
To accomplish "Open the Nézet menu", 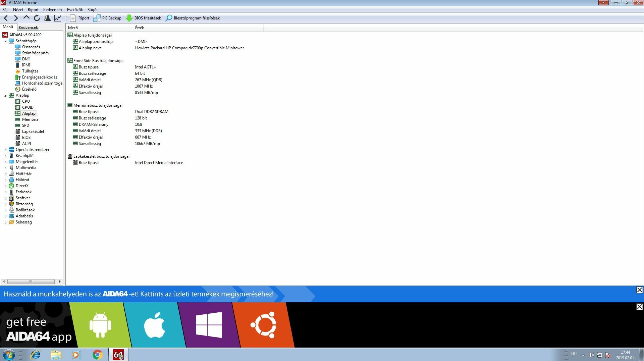I will (x=18, y=10).
